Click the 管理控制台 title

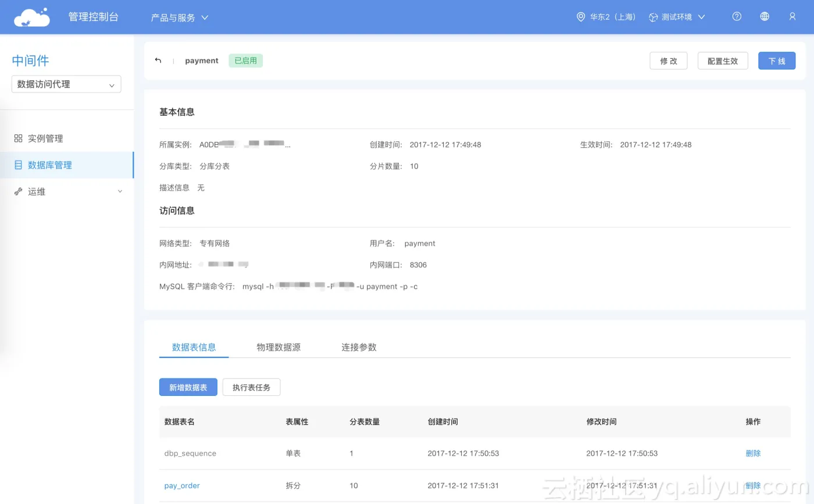pyautogui.click(x=94, y=17)
